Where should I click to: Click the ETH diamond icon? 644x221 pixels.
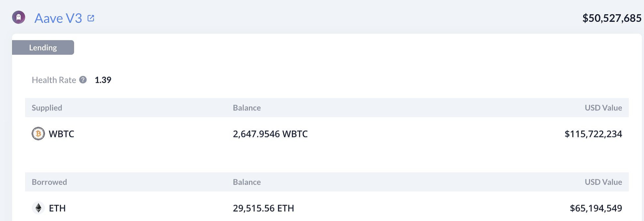38,208
